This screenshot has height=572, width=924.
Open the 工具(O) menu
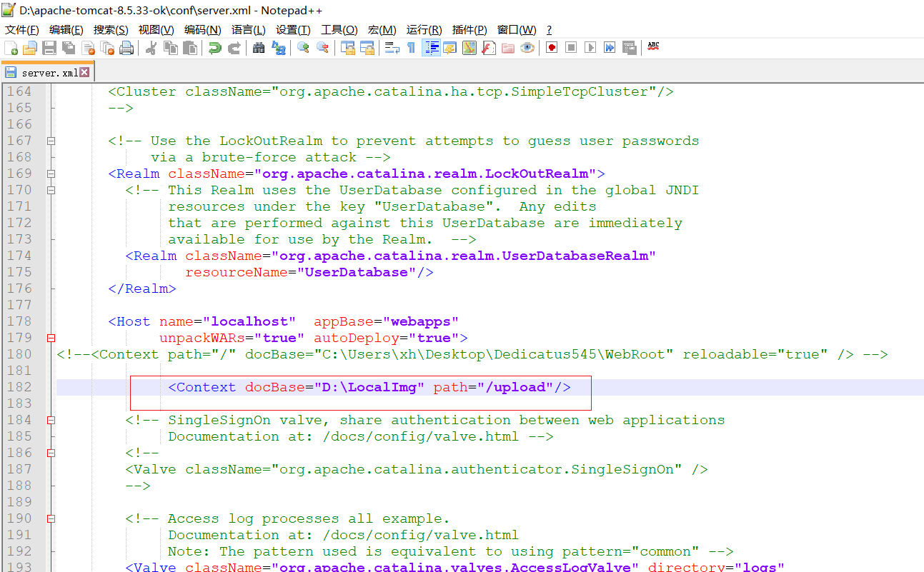(339, 30)
